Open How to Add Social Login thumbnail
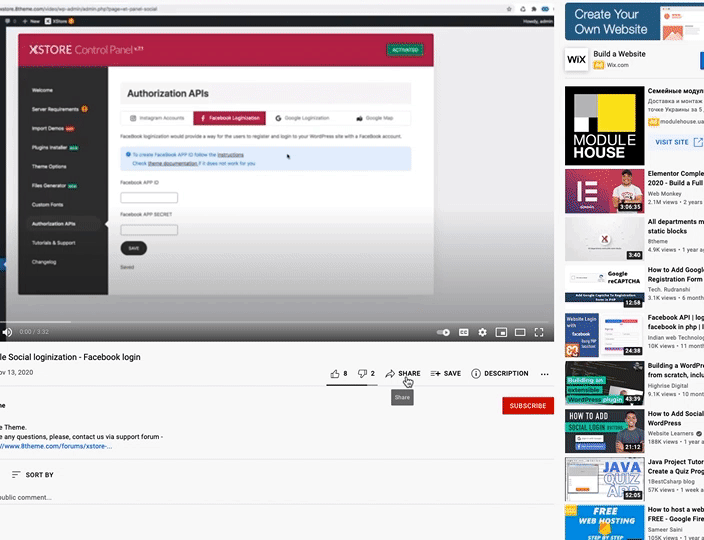Screen dimensions: 704x540 604,431
